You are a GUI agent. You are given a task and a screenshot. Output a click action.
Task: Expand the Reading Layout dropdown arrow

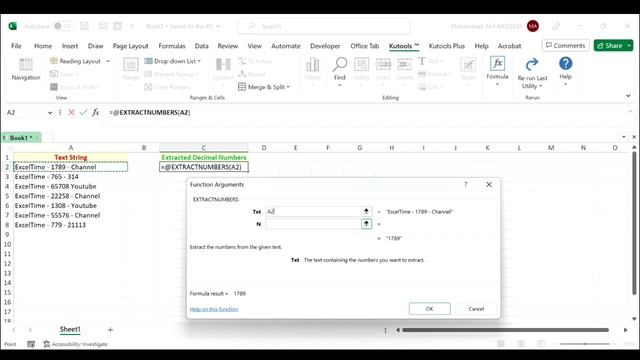[108, 61]
